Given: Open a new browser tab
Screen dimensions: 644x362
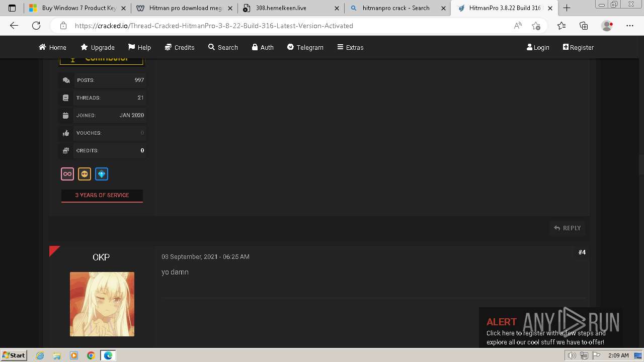Looking at the screenshot, I should pos(567,8).
